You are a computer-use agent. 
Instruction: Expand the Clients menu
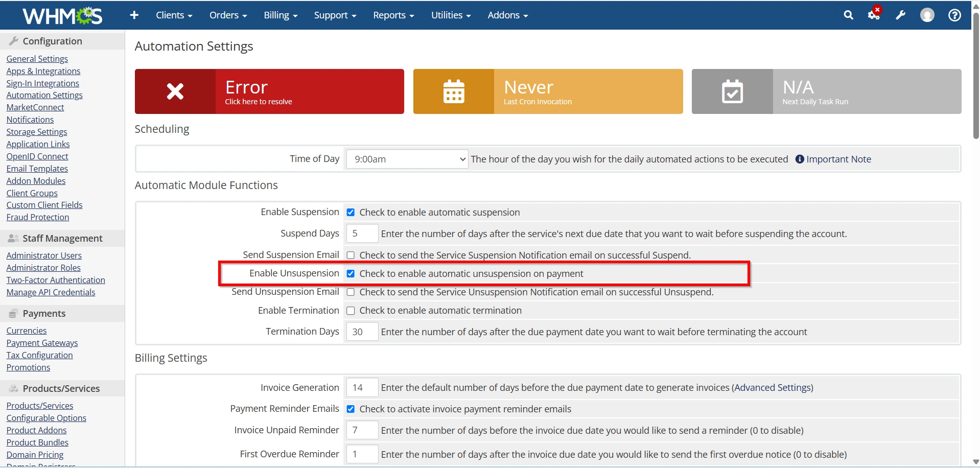click(174, 15)
